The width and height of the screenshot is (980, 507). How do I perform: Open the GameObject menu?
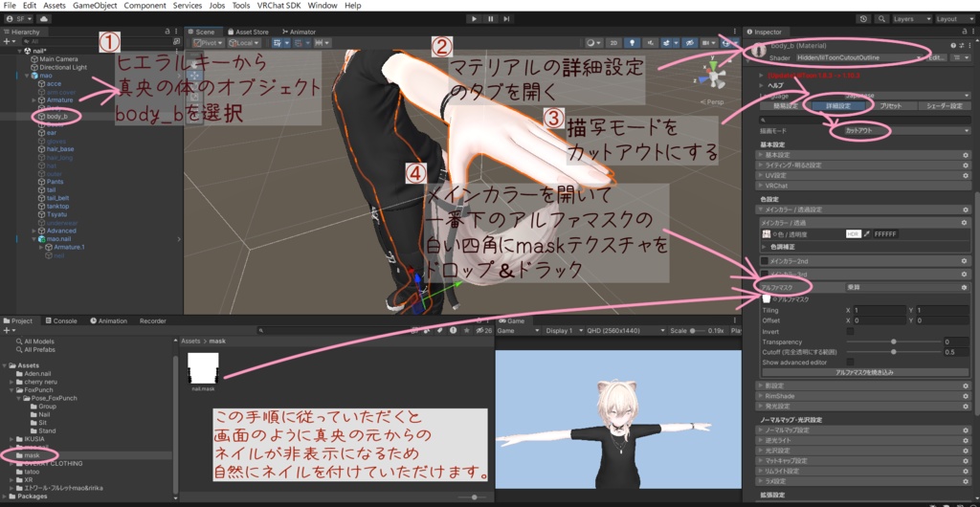tap(95, 5)
